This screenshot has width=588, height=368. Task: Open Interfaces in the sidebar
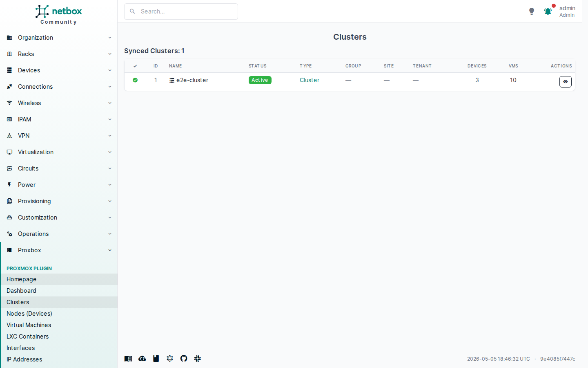[59, 348]
